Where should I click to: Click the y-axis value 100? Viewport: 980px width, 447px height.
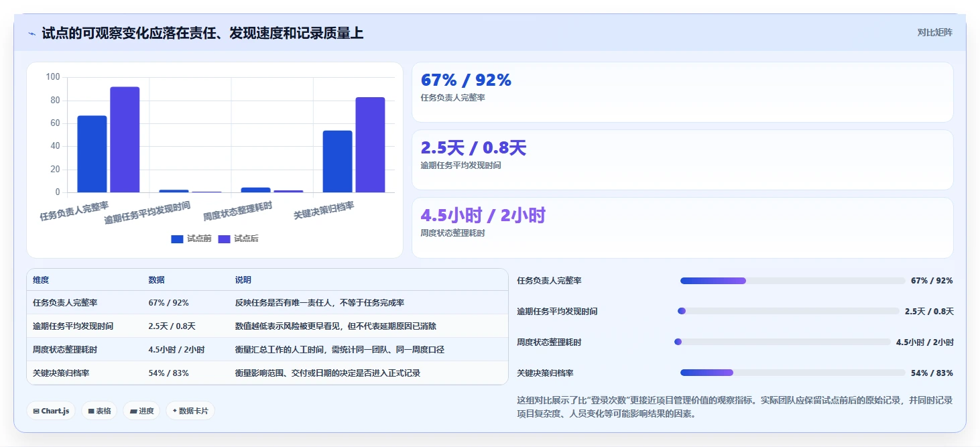coord(53,78)
